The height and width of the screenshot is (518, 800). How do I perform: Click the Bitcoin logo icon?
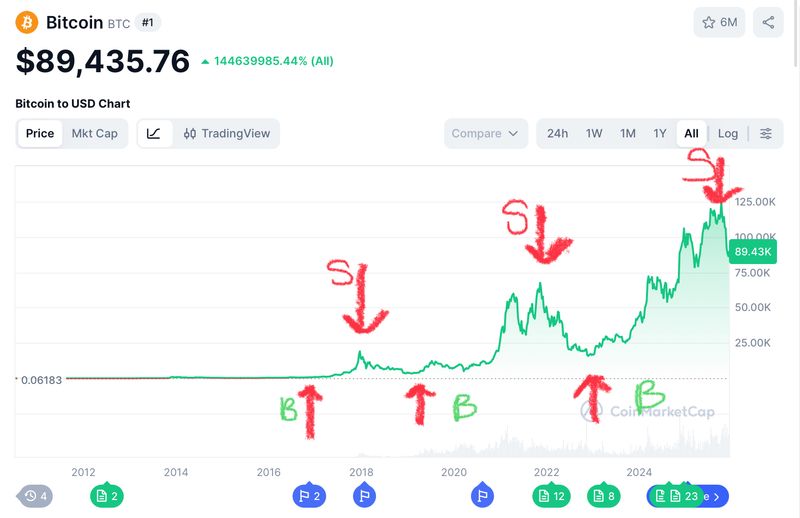(26, 22)
